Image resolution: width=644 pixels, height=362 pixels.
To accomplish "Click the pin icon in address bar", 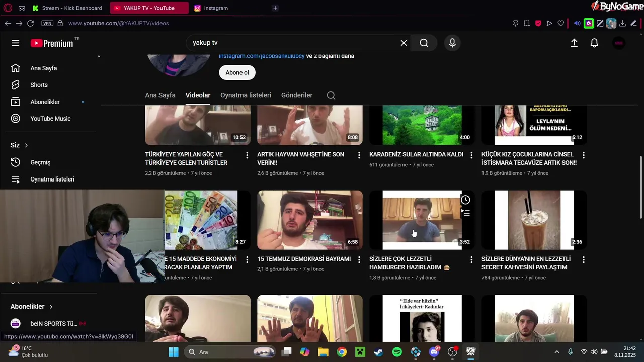I will click(x=515, y=23).
